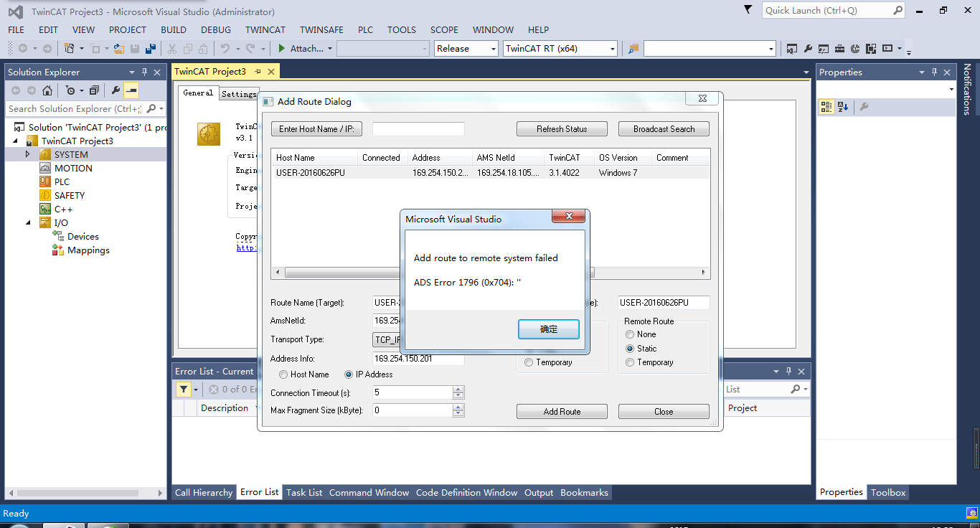980x528 pixels.
Task: Click Close button in Add Route Dialog
Action: point(664,412)
